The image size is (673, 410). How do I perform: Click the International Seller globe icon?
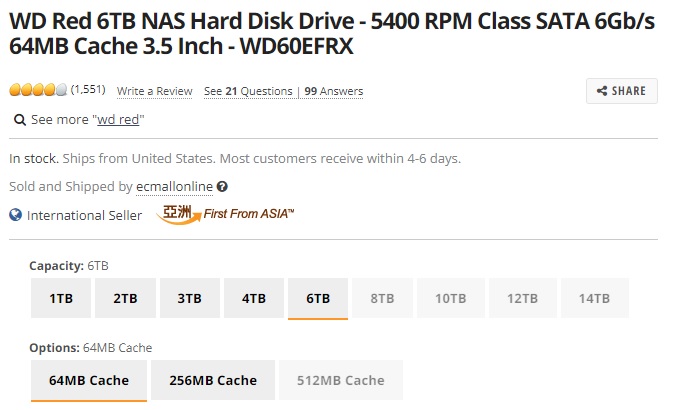[x=15, y=215]
